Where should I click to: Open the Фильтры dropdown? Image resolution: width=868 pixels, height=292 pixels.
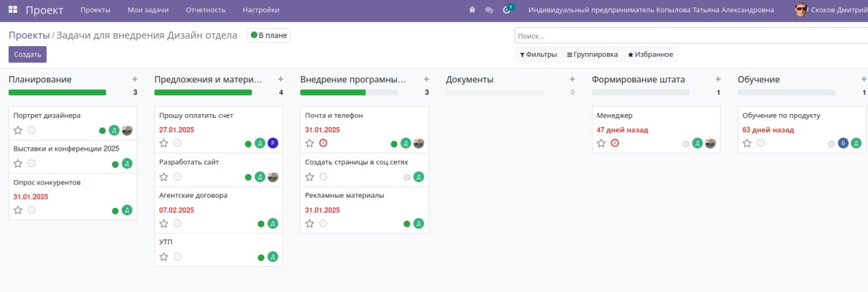pyautogui.click(x=538, y=54)
